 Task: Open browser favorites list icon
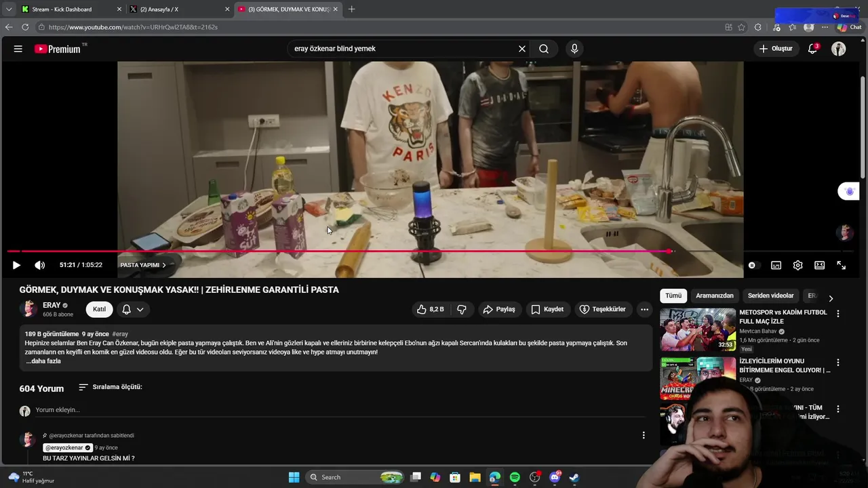[792, 27]
